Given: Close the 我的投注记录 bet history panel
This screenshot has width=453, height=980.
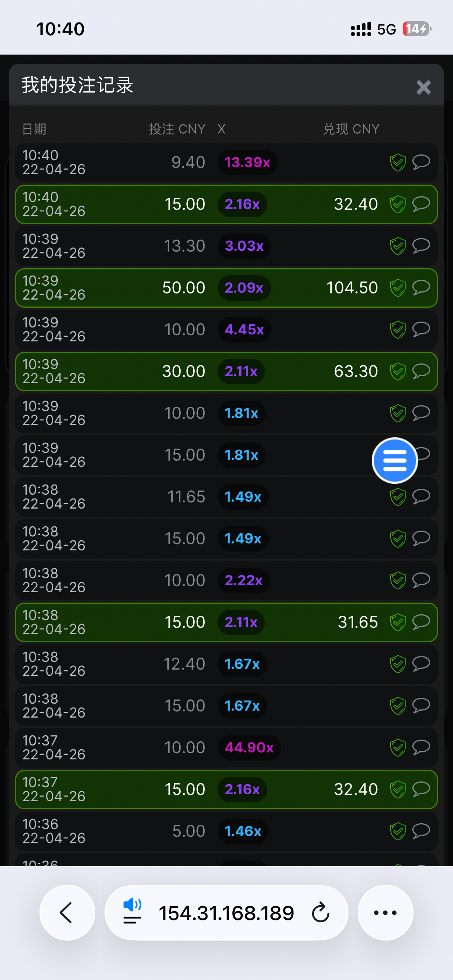Looking at the screenshot, I should tap(423, 87).
